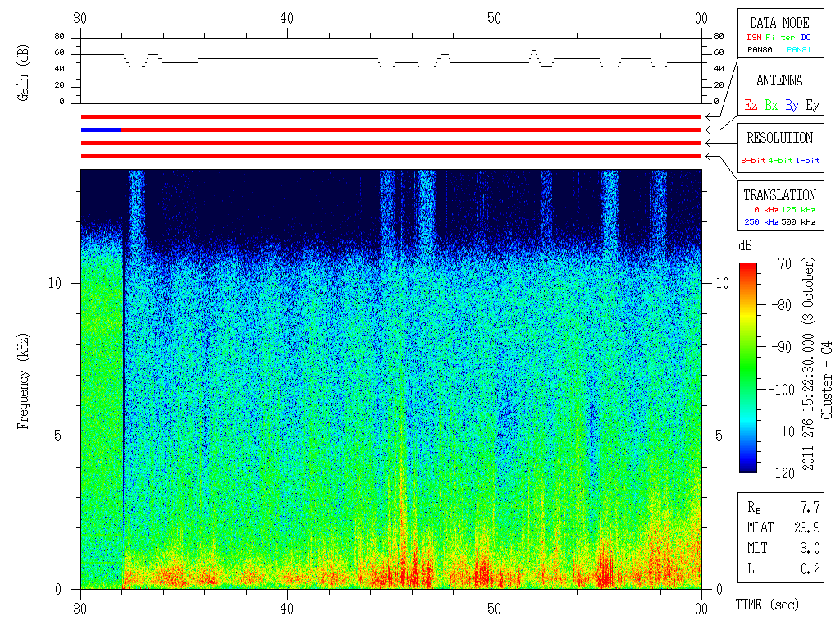The width and height of the screenshot is (840, 630).
Task: Click the 80 label on the left gain axis
Action: (59, 36)
